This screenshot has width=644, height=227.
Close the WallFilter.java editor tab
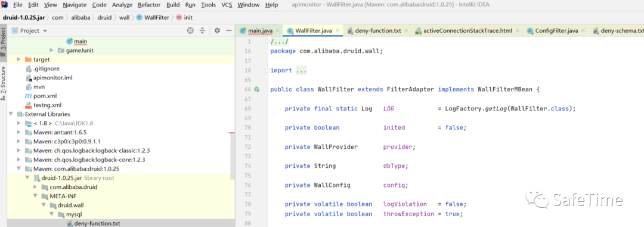click(338, 31)
